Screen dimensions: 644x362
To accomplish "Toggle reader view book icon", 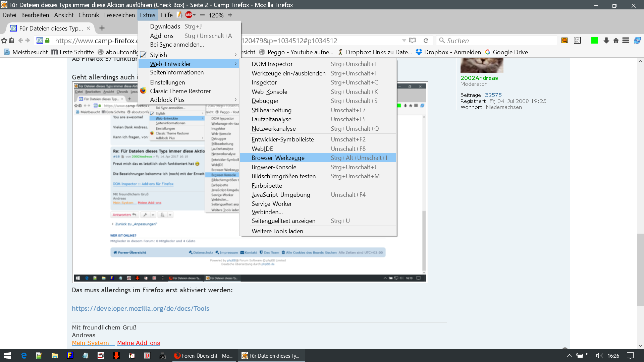I will [412, 41].
